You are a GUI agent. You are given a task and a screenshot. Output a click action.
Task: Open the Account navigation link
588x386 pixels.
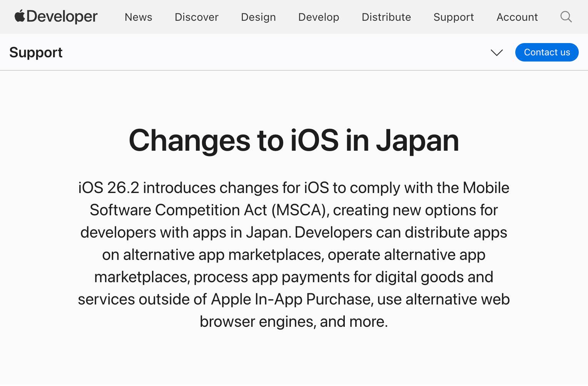tap(517, 17)
